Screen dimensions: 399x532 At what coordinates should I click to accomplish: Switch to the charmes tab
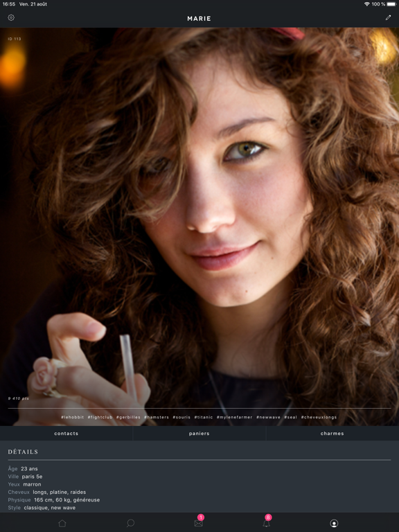[332, 433]
